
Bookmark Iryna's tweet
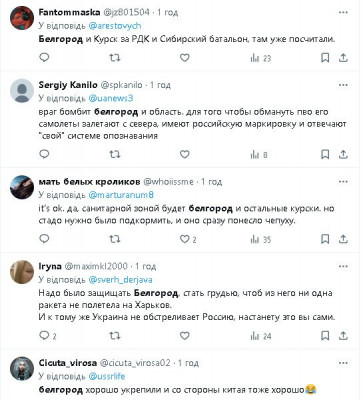pos(325,336)
